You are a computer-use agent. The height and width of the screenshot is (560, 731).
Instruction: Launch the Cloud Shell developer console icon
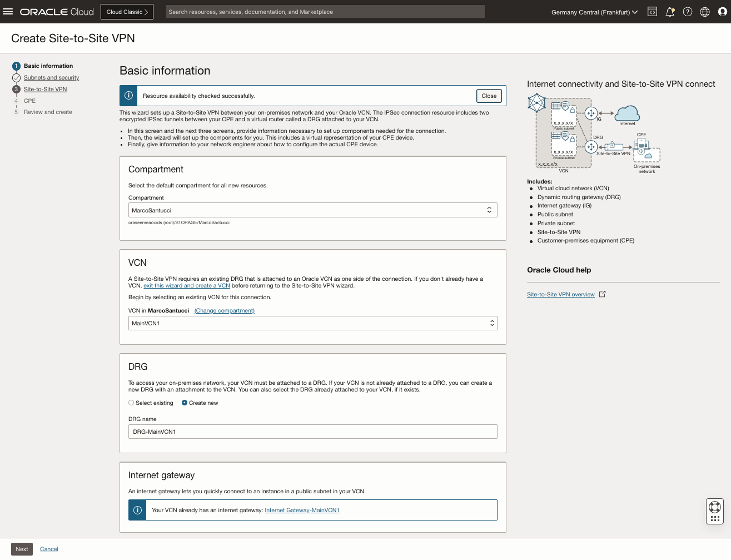point(652,12)
